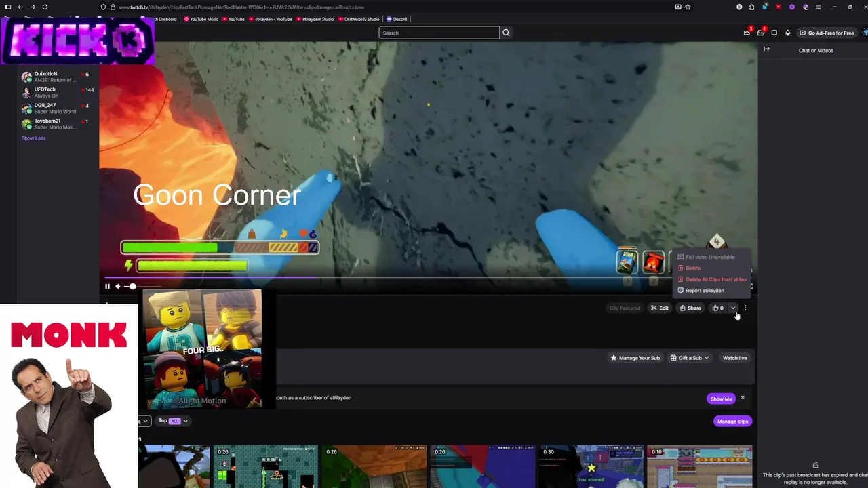The height and width of the screenshot is (488, 868).
Task: Click the purple Show Me button
Action: (721, 399)
